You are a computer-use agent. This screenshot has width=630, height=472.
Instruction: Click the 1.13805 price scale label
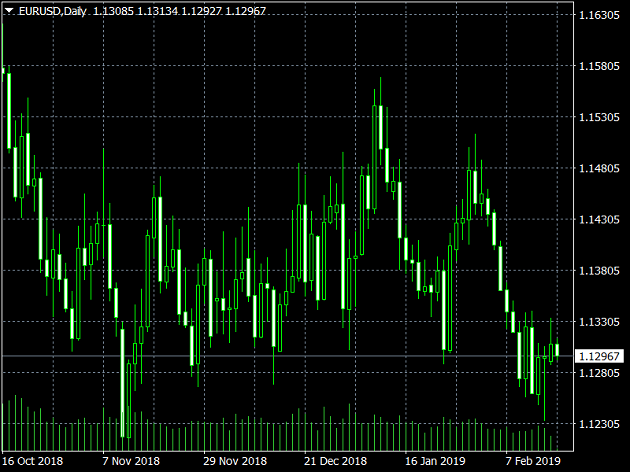point(599,271)
